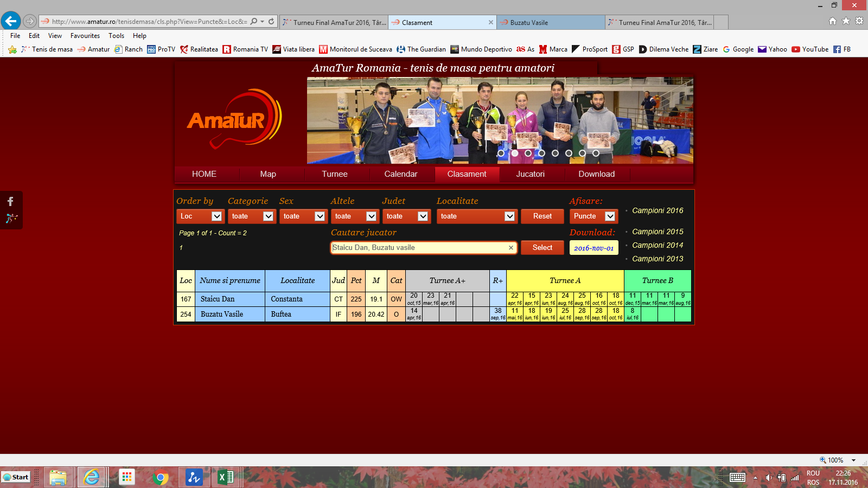The height and width of the screenshot is (488, 868).
Task: Select the third slideshow dot
Action: coord(528,153)
